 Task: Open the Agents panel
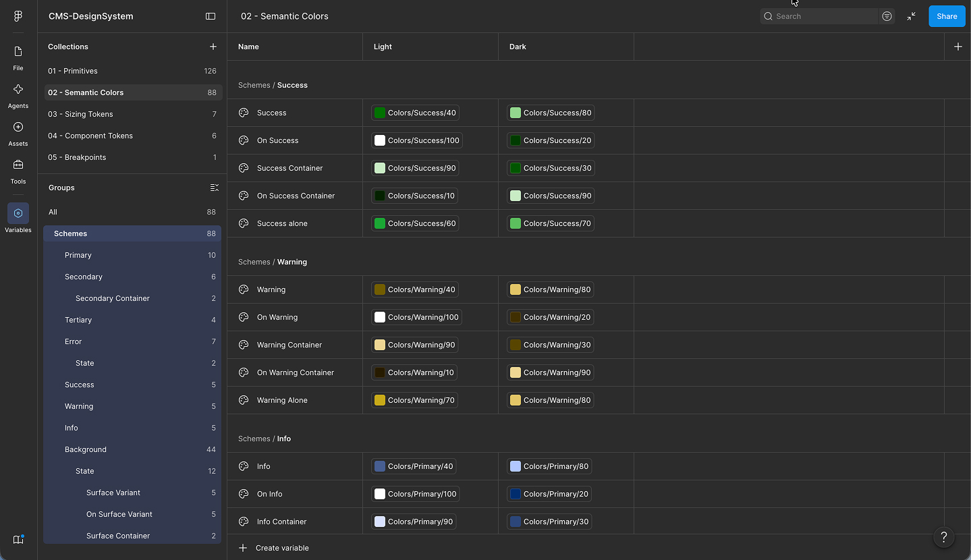coord(18,95)
